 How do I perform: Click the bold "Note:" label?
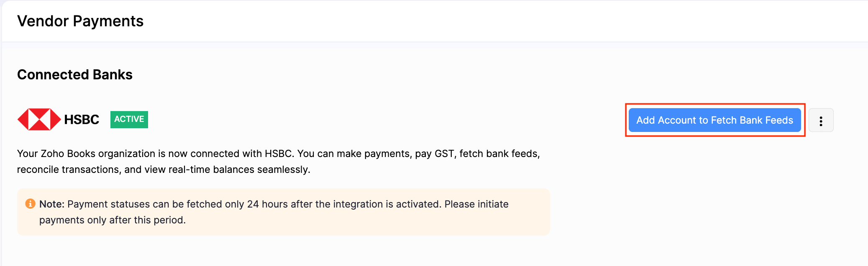pos(52,204)
